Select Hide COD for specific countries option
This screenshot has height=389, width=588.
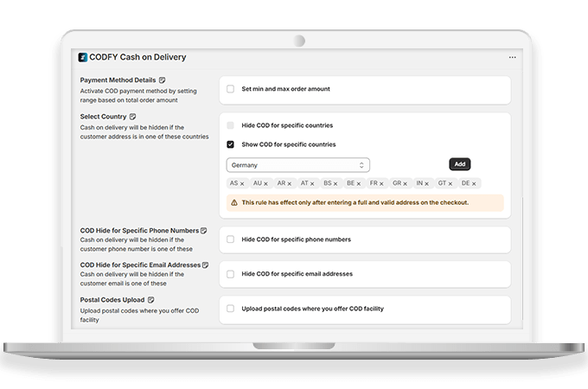[231, 125]
